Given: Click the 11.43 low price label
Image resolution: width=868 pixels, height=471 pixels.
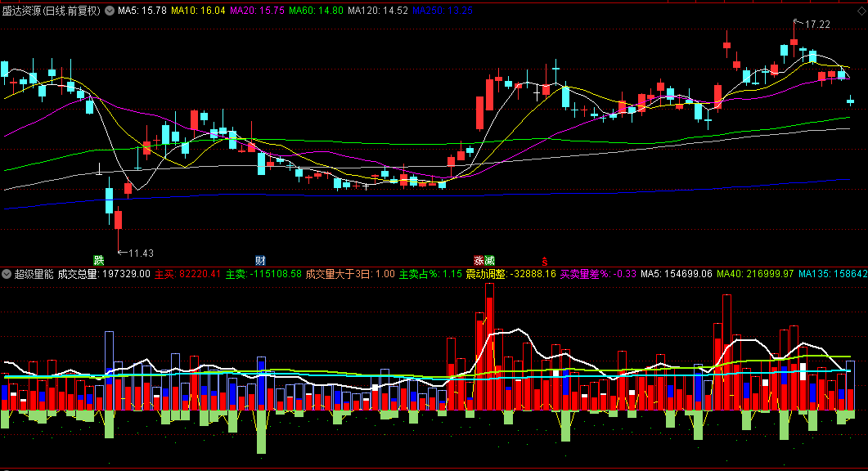Looking at the screenshot, I should click(141, 253).
